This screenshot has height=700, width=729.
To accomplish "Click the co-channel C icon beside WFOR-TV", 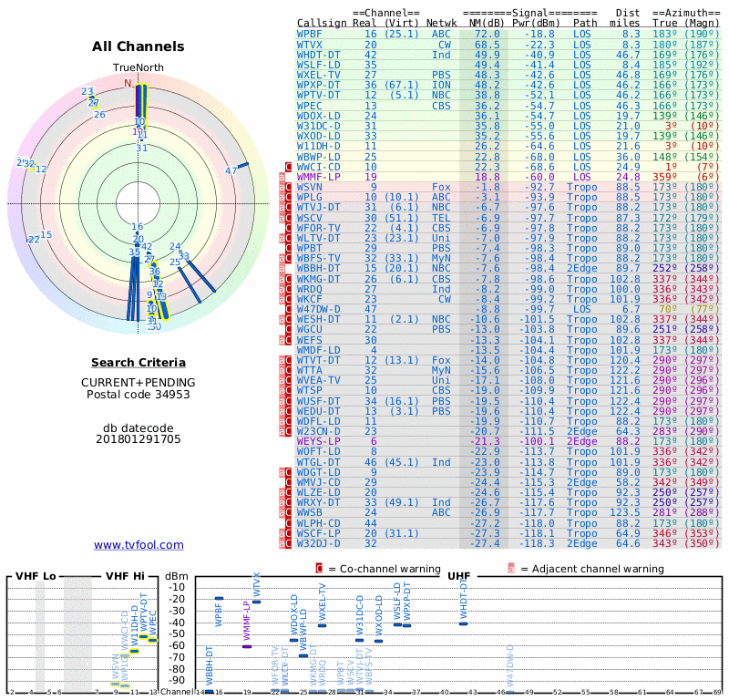I will [288, 228].
